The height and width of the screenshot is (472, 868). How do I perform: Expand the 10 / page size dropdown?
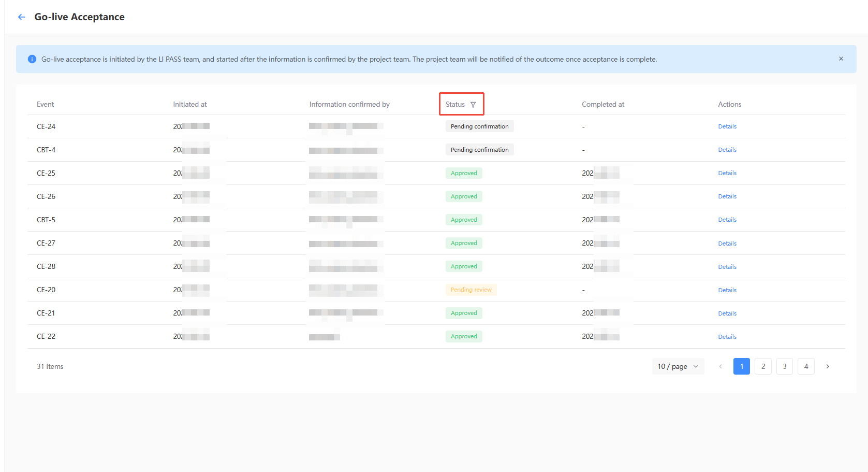(678, 366)
